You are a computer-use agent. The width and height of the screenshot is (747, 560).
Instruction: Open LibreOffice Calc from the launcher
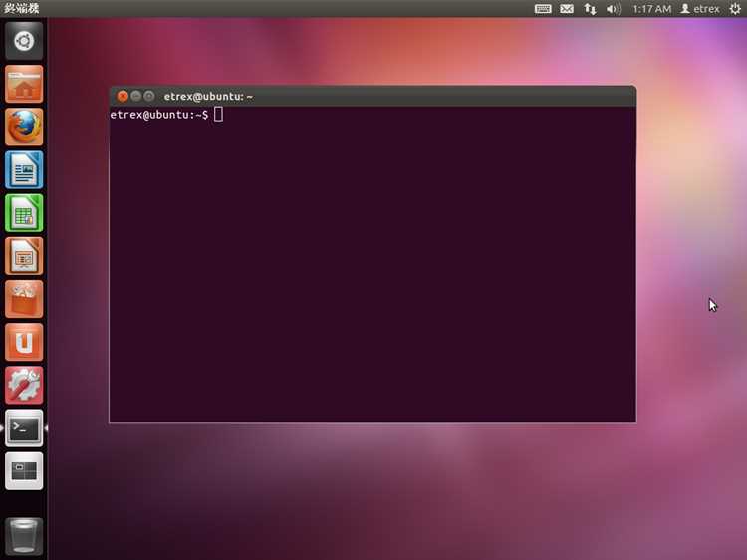24,213
